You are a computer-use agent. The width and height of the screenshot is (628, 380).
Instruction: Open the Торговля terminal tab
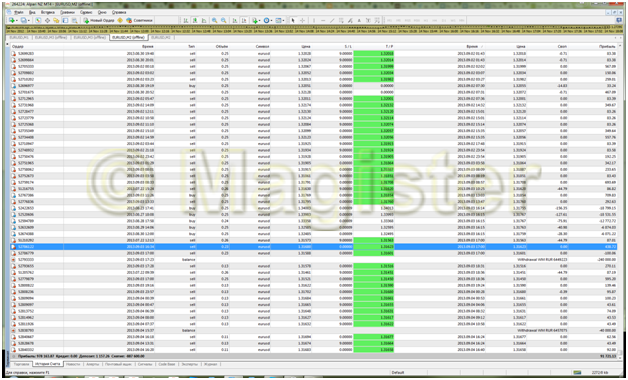tap(22, 364)
